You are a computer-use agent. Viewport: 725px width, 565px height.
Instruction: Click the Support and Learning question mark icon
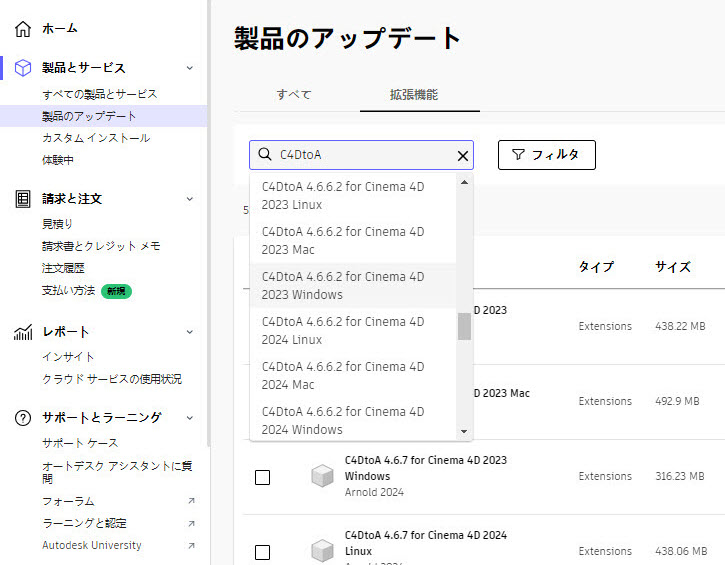tap(23, 418)
